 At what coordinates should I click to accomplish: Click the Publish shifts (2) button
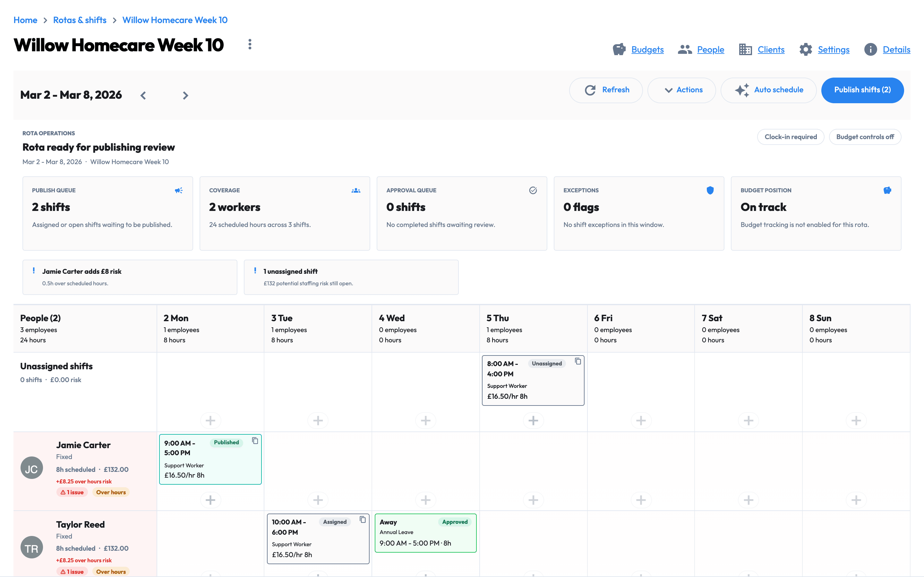(x=862, y=90)
